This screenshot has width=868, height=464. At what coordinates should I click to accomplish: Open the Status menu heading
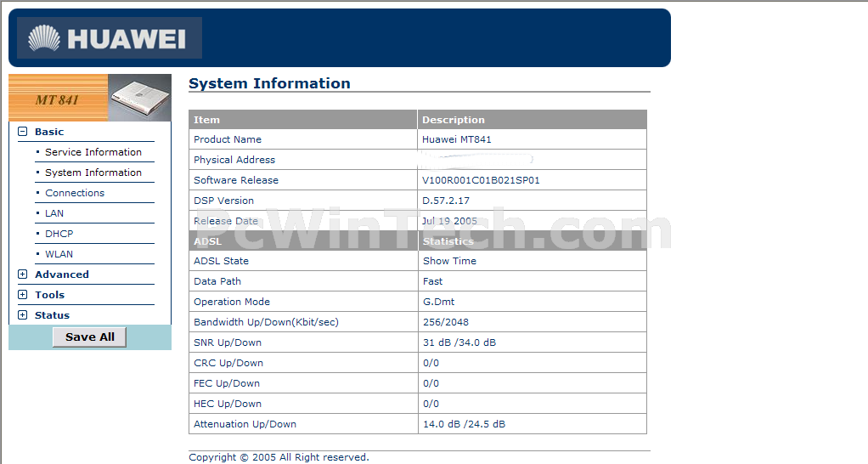coord(52,315)
